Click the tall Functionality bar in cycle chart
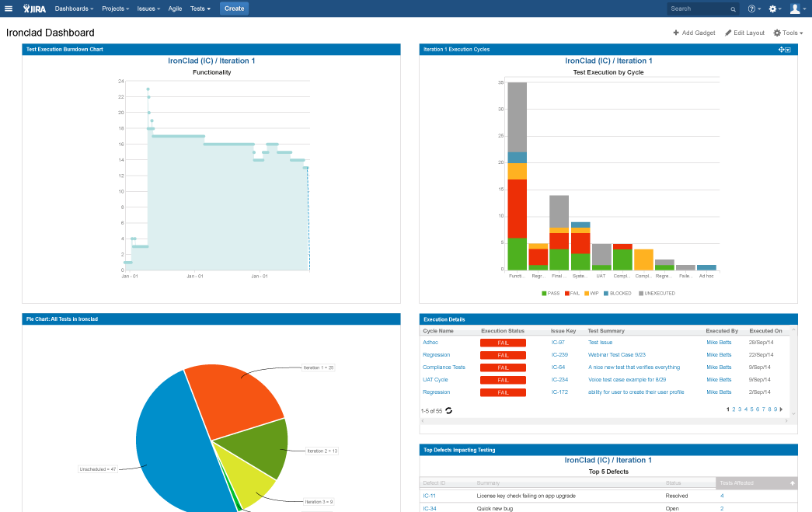812x512 pixels. [517, 176]
